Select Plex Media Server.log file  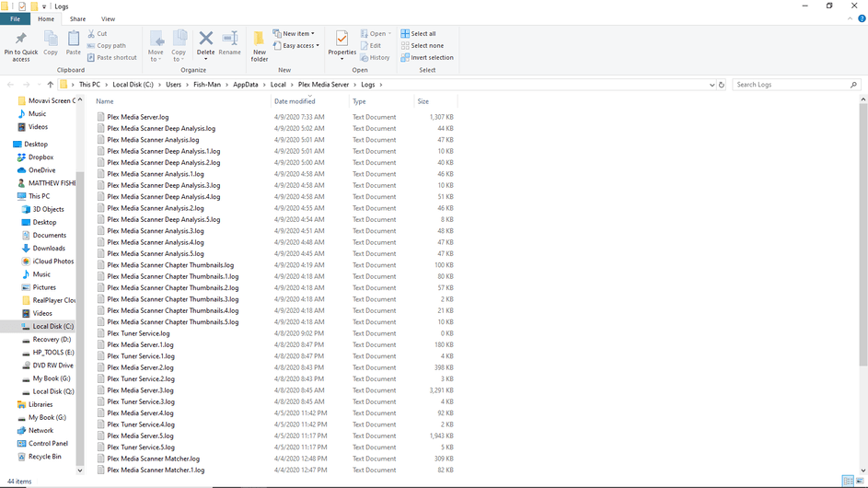138,117
